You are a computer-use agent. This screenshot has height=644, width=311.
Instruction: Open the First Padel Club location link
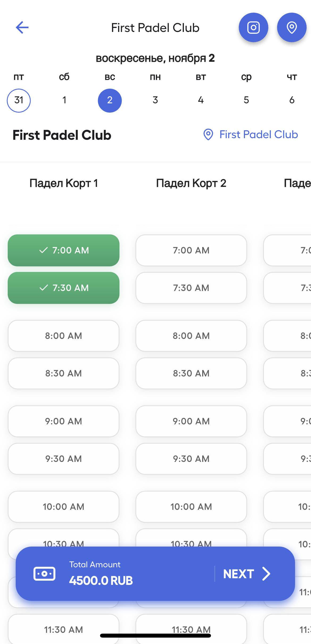pos(258,134)
